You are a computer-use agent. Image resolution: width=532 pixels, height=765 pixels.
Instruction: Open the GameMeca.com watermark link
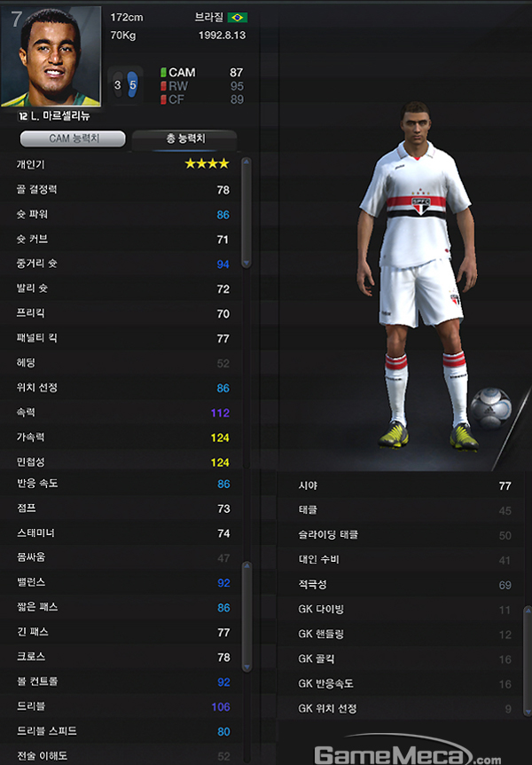pyautogui.click(x=407, y=755)
